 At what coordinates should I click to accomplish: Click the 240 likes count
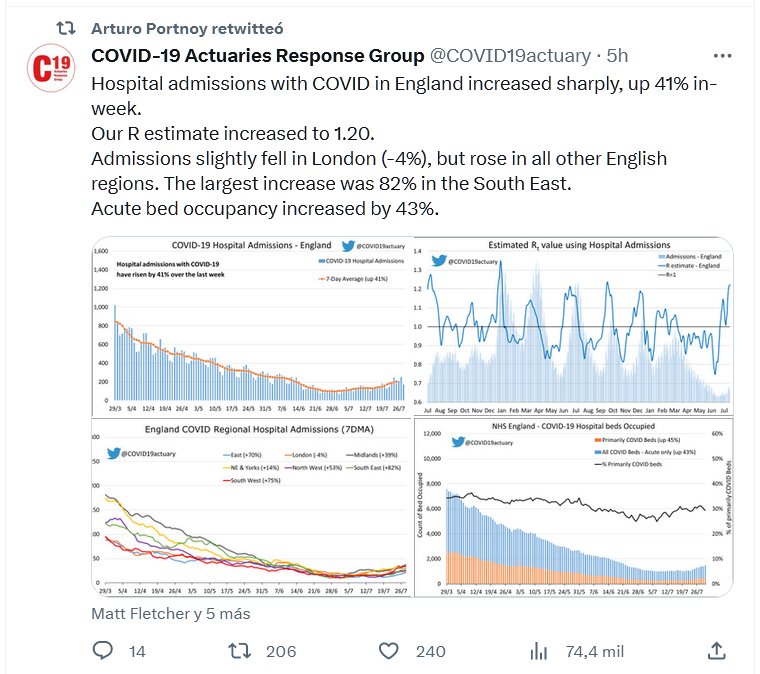pos(430,651)
